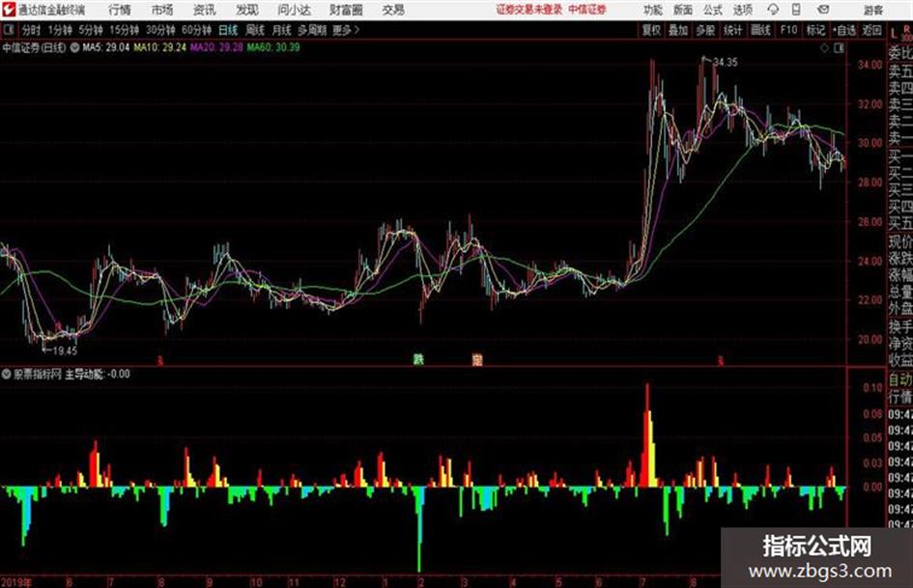
Task: Click the 中信证券 broker link
Action: click(587, 10)
